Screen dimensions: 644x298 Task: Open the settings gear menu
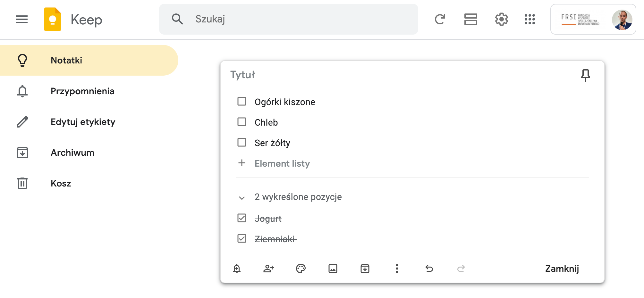pos(501,19)
